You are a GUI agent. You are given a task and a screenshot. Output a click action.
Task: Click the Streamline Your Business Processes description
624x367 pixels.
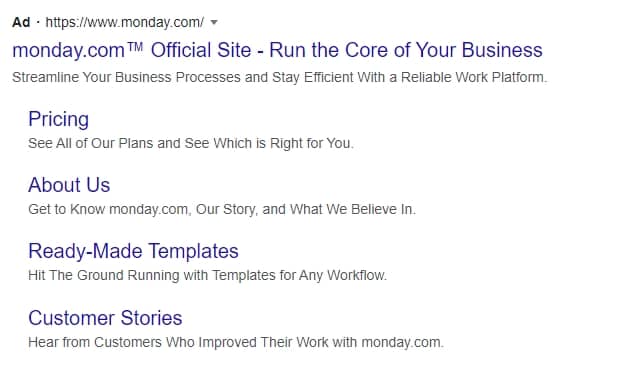(x=280, y=77)
